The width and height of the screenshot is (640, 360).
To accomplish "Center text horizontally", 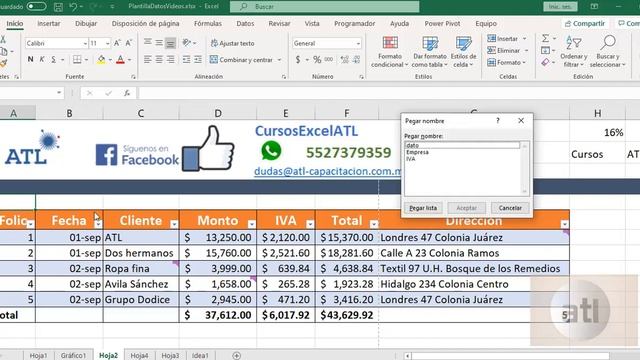I will [x=159, y=60].
